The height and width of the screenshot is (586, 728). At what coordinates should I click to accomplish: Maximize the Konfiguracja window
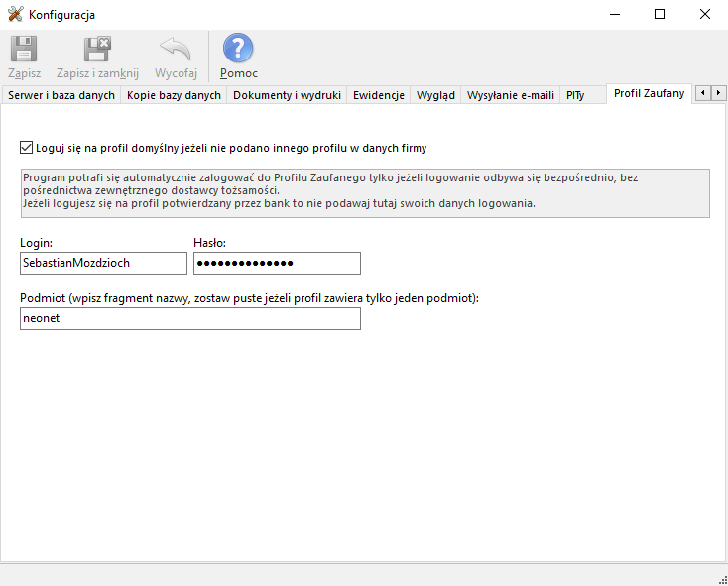[660, 15]
